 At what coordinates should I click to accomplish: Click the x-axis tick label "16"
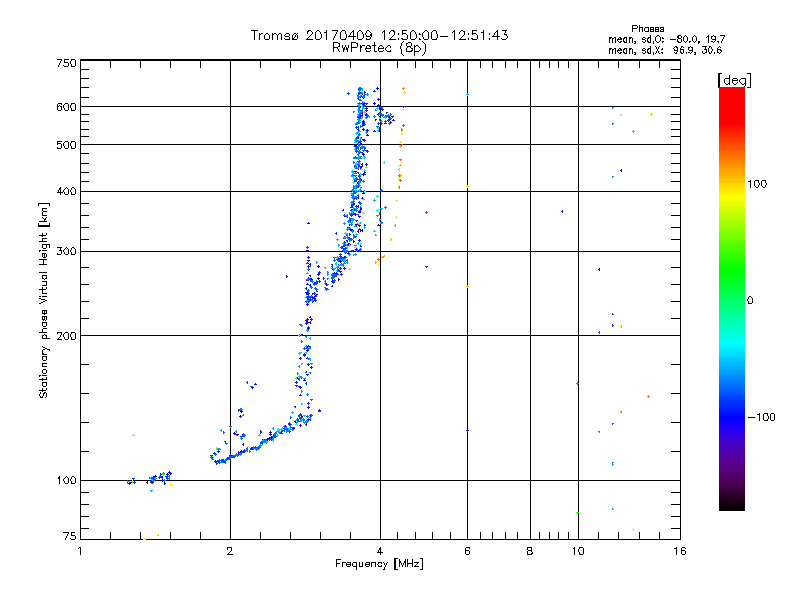(x=680, y=551)
